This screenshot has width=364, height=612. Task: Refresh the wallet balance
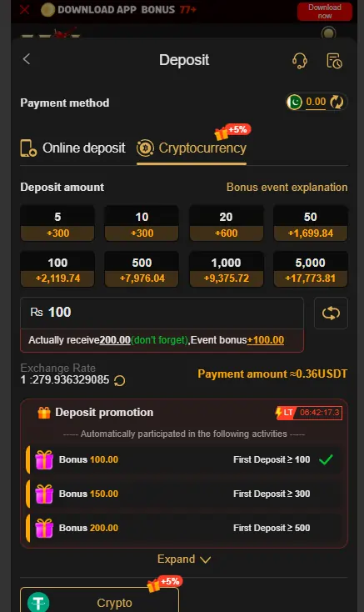(x=337, y=102)
